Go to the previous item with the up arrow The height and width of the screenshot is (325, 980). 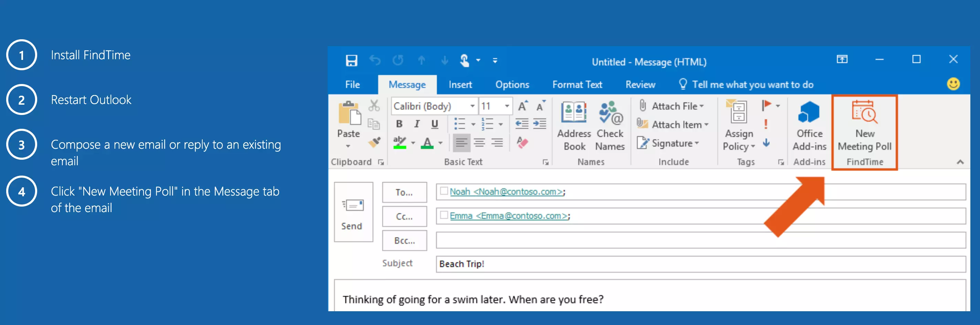tap(421, 61)
